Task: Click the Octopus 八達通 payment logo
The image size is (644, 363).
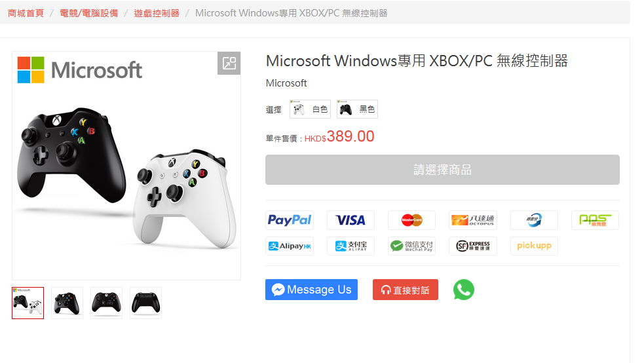Action: [x=473, y=220]
